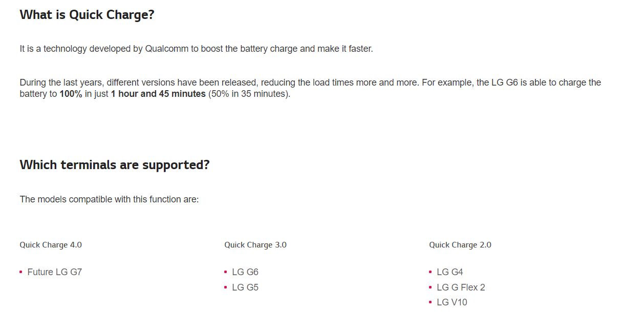The height and width of the screenshot is (331, 644).
Task: Click the LG G4 list item
Action: click(x=450, y=272)
